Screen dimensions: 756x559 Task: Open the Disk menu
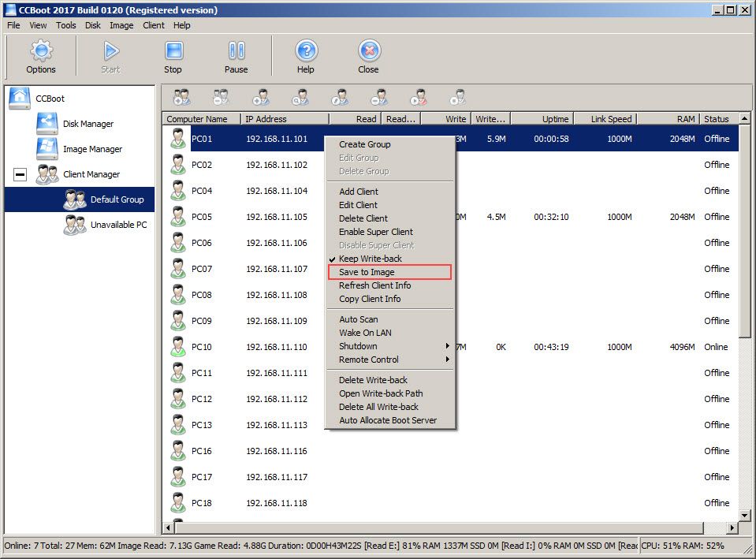coord(93,25)
